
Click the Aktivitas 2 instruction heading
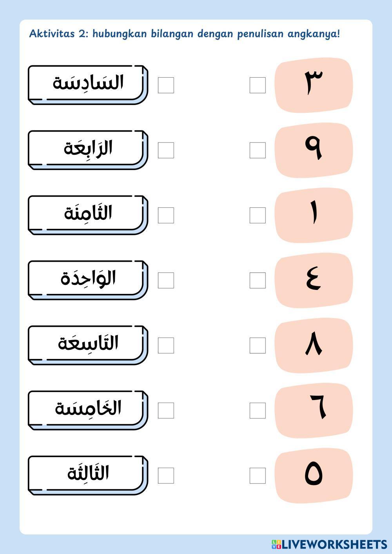click(185, 34)
